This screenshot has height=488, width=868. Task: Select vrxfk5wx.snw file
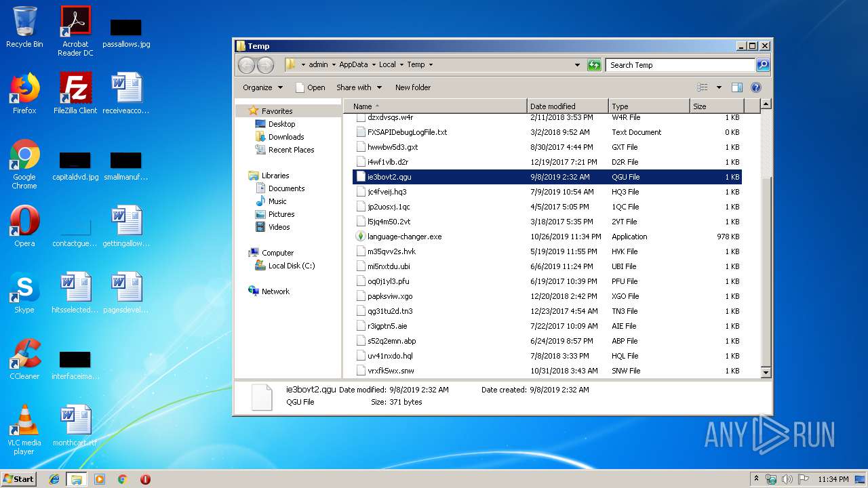[x=547, y=371]
